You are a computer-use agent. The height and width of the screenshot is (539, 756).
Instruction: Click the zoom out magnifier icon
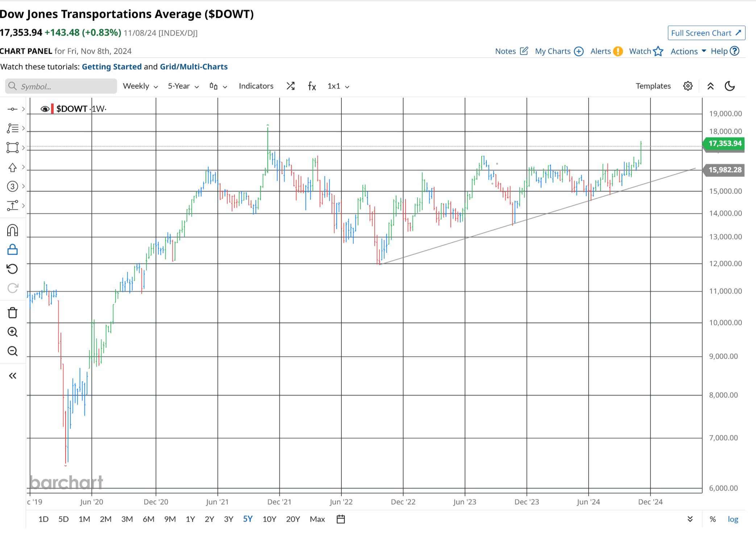[12, 351]
